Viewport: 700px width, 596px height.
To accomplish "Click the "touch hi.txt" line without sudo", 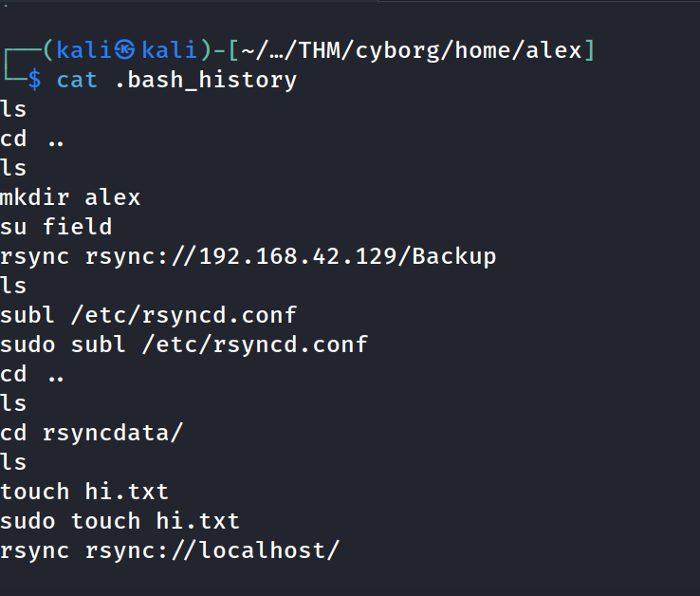I will click(x=84, y=492).
